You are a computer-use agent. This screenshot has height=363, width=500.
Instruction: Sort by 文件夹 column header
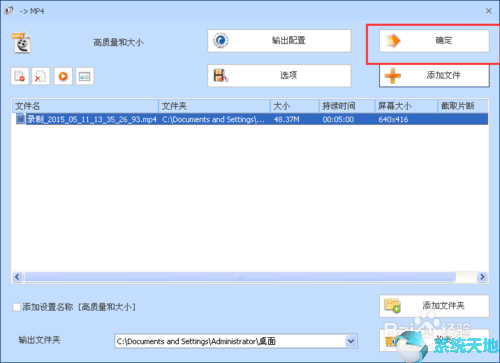tap(214, 106)
